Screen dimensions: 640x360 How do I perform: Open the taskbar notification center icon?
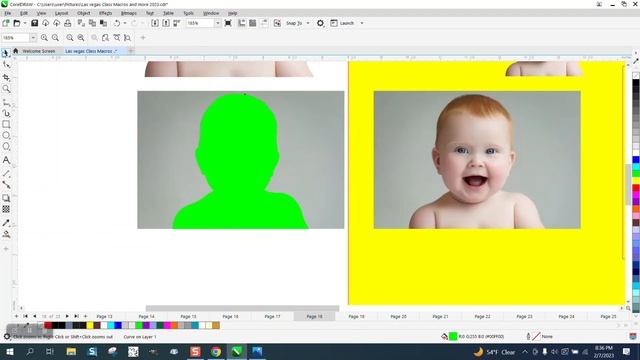coord(627,351)
